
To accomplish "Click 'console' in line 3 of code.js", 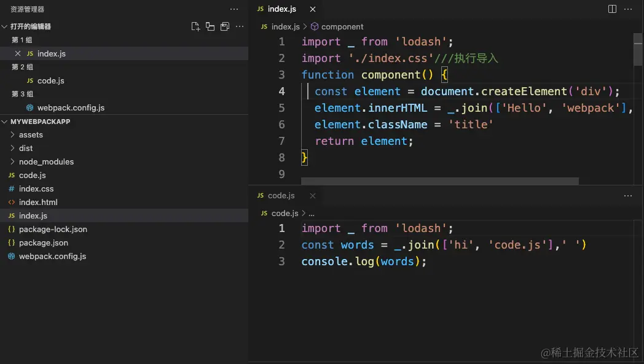I will point(324,261).
